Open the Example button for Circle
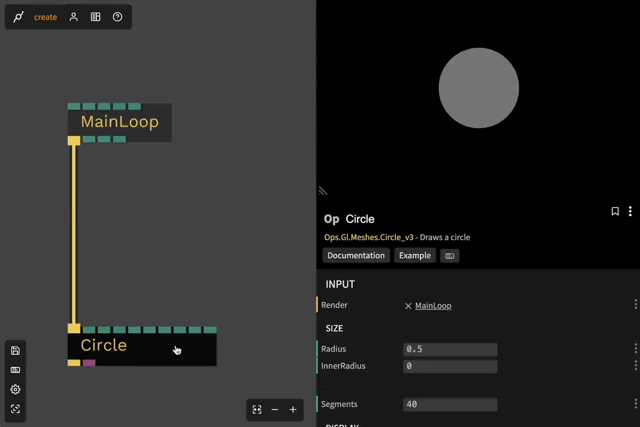The height and width of the screenshot is (427, 640). point(415,256)
